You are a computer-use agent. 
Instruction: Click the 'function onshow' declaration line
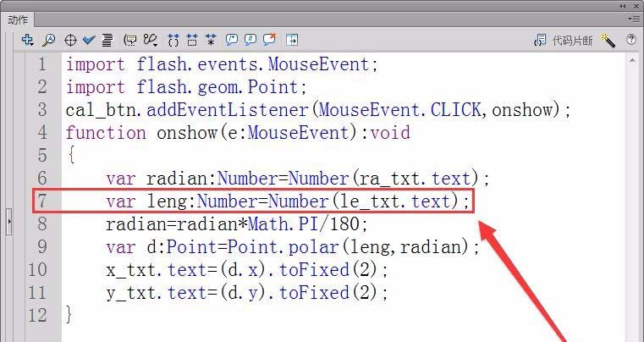238,133
